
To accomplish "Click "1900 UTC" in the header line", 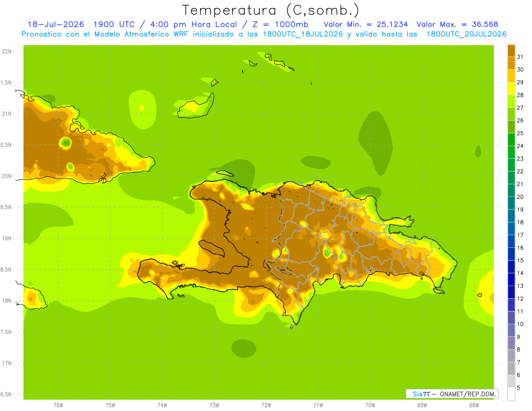I will pyautogui.click(x=114, y=24).
